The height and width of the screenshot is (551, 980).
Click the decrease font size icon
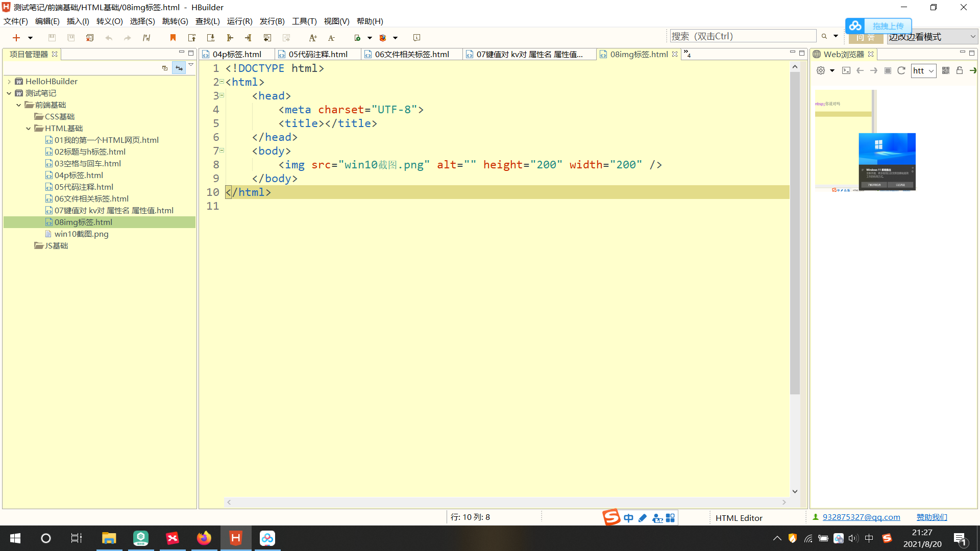point(331,37)
